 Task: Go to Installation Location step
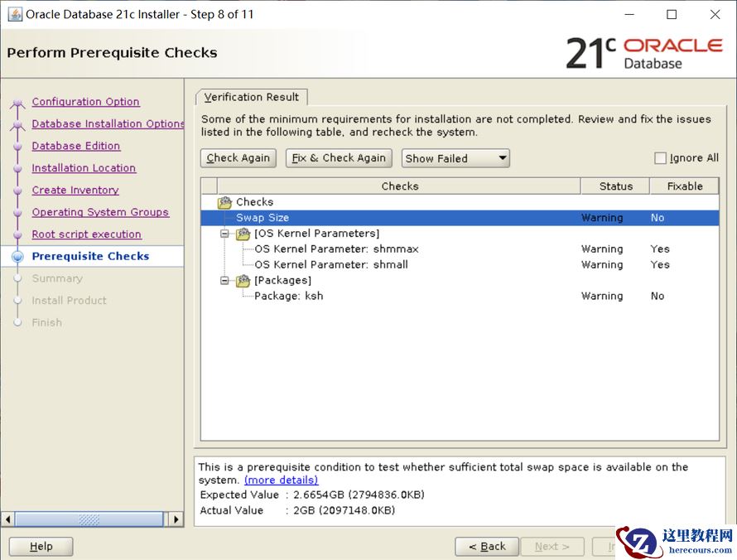click(84, 168)
